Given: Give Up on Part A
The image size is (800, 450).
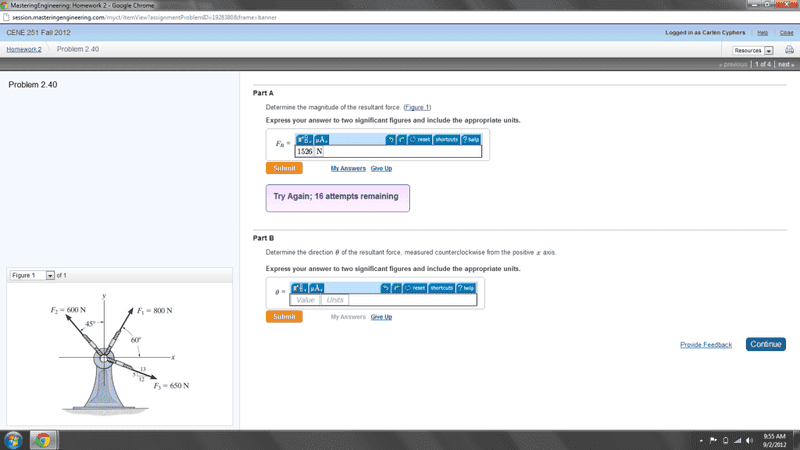Looking at the screenshot, I should coord(381,168).
